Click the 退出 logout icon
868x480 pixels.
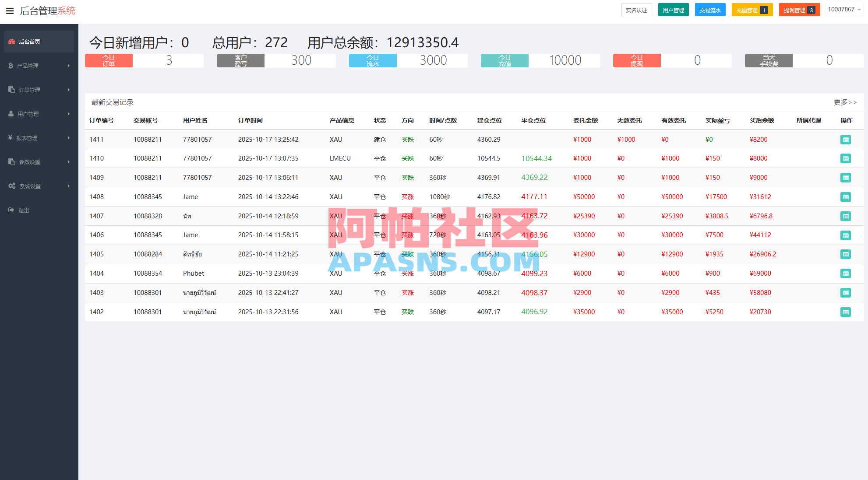pos(11,210)
